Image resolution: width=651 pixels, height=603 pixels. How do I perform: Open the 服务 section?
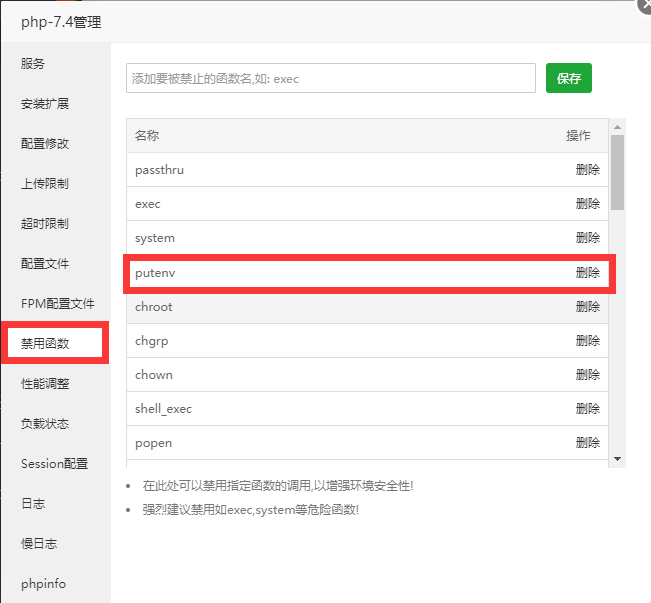[x=33, y=64]
